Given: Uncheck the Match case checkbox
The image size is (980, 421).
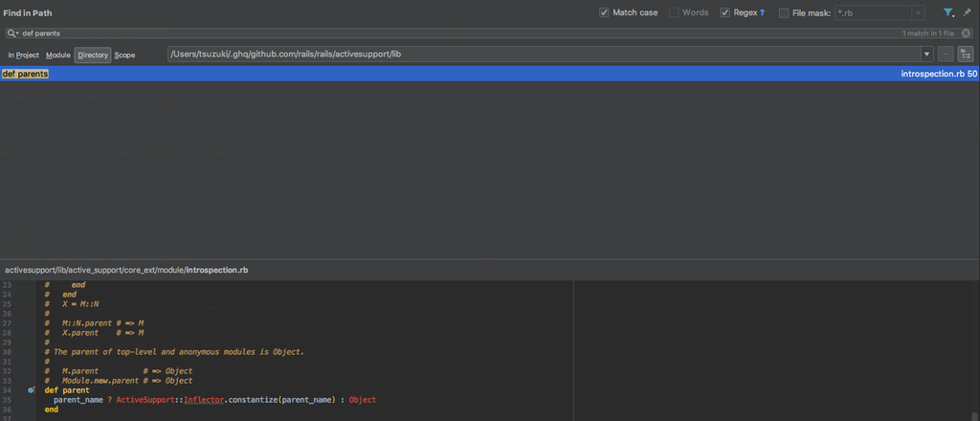Looking at the screenshot, I should (x=604, y=12).
